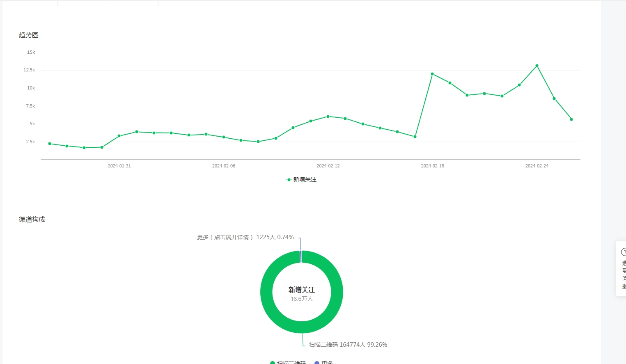
Task: Click the 扫描二维码 164774人 99.26% label
Action: 348,345
